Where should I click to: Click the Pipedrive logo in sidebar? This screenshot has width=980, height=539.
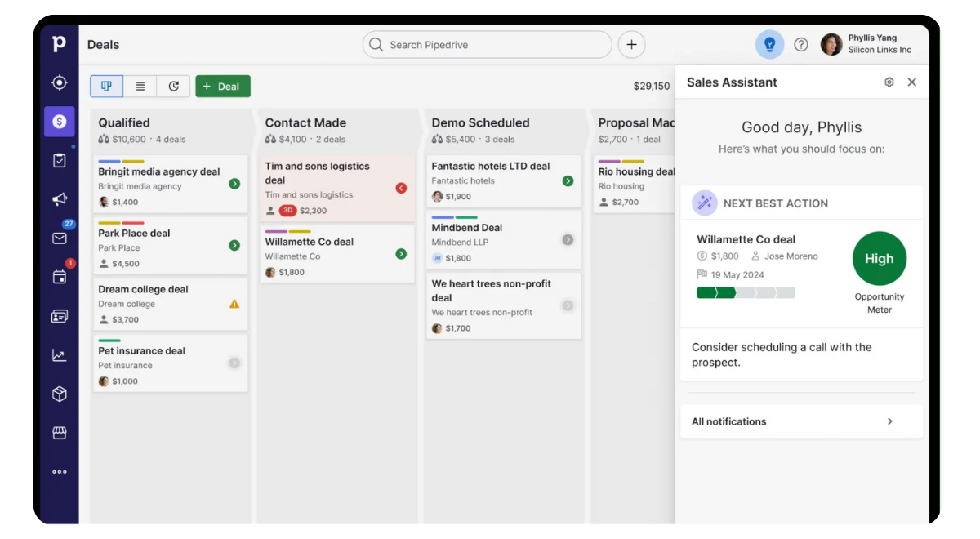(59, 43)
